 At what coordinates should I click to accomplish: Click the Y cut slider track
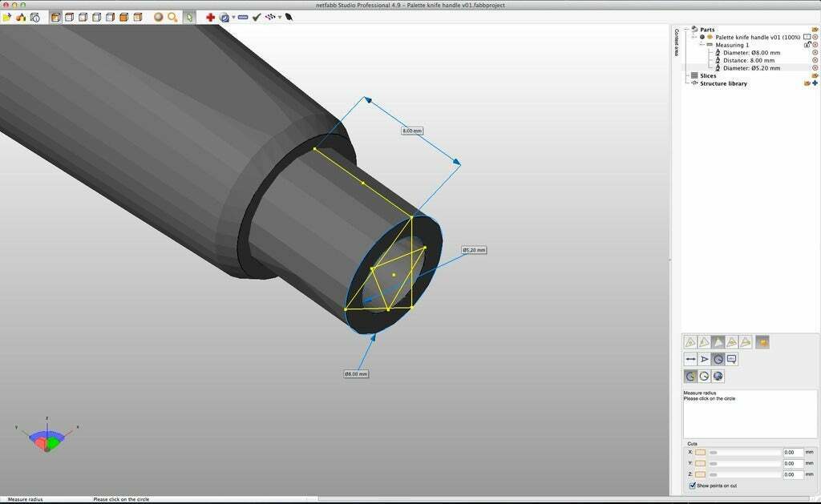(745, 464)
